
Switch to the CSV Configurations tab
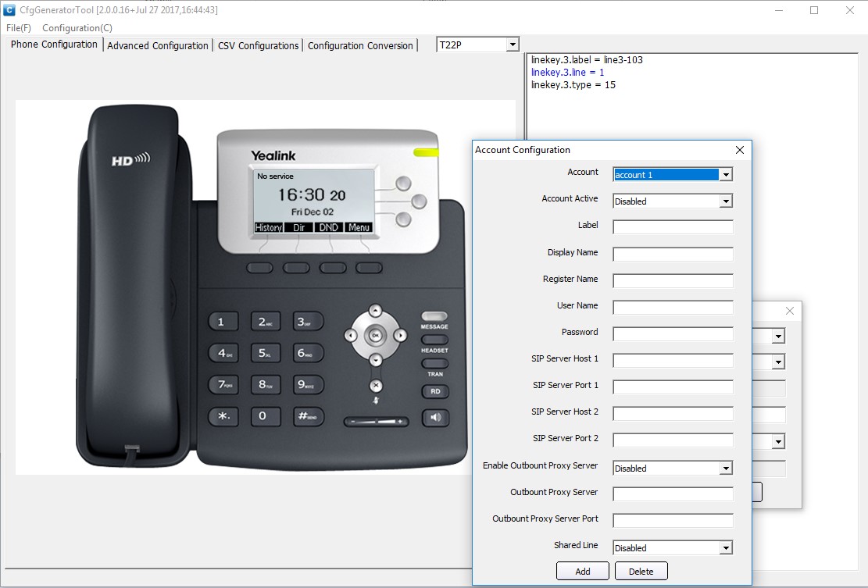(x=258, y=45)
